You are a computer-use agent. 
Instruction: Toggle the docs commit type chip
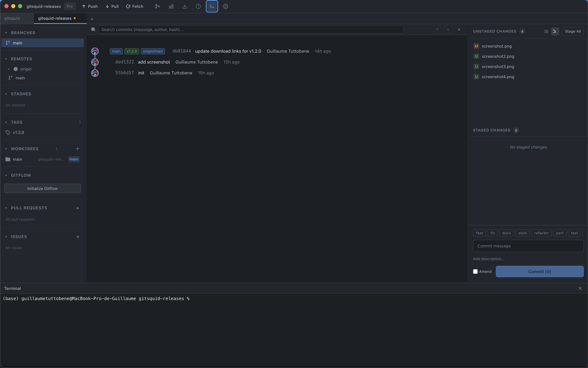(x=506, y=233)
